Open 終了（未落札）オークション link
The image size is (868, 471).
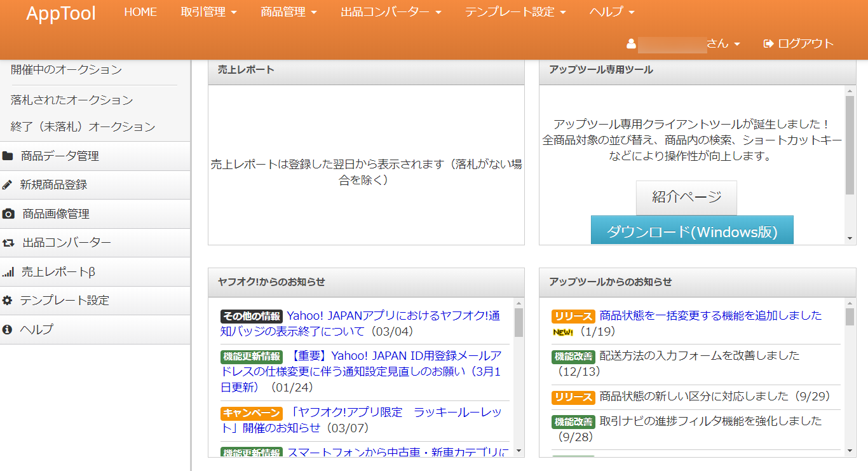click(x=83, y=126)
